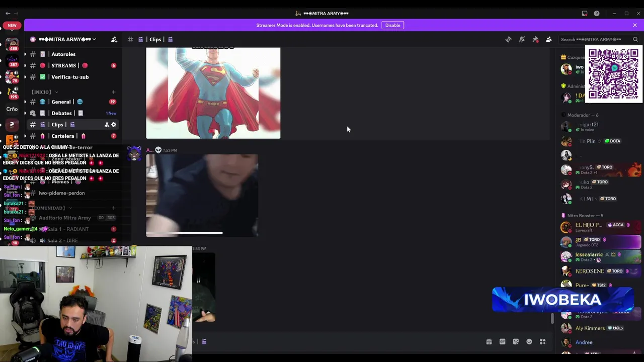Open the inbox icon in title bar

585,14
